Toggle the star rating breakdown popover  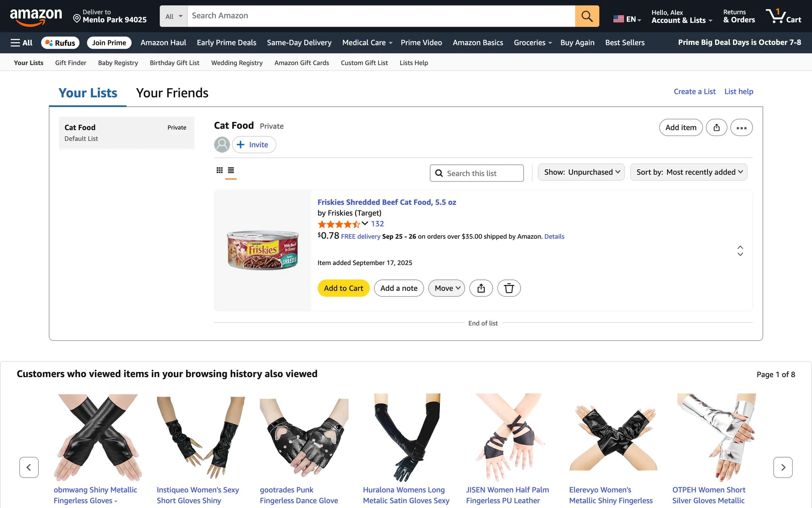(365, 224)
